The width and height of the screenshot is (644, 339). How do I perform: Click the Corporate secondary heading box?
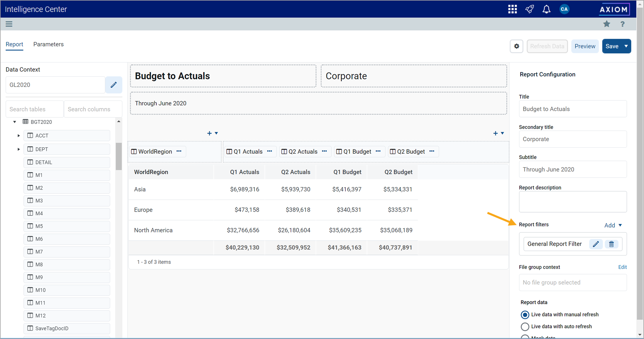pyautogui.click(x=414, y=76)
